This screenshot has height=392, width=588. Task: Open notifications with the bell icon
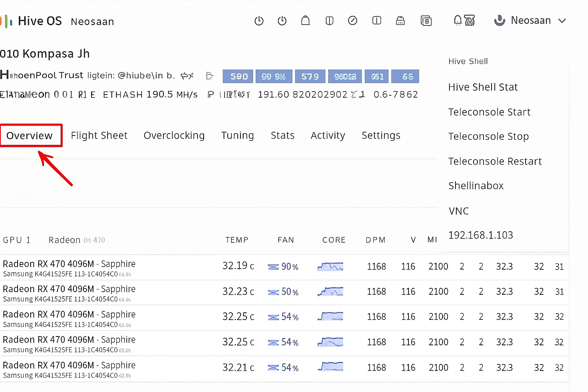tap(457, 20)
